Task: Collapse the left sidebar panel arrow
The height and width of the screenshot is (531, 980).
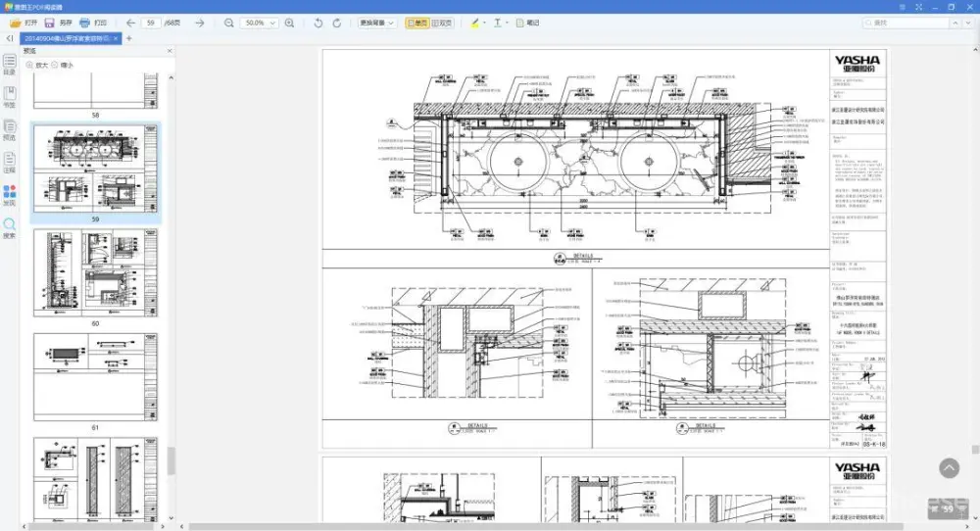Action: pyautogui.click(x=9, y=38)
